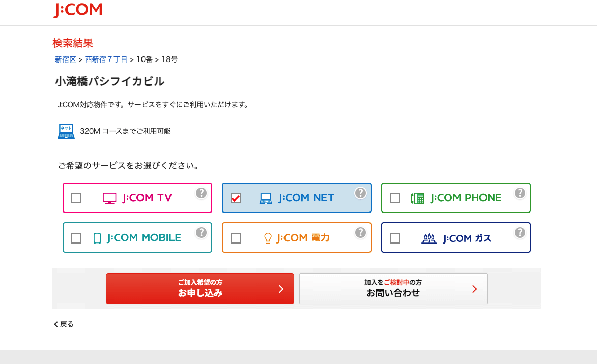
Task: Go back using the 戻る link
Action: click(64, 324)
